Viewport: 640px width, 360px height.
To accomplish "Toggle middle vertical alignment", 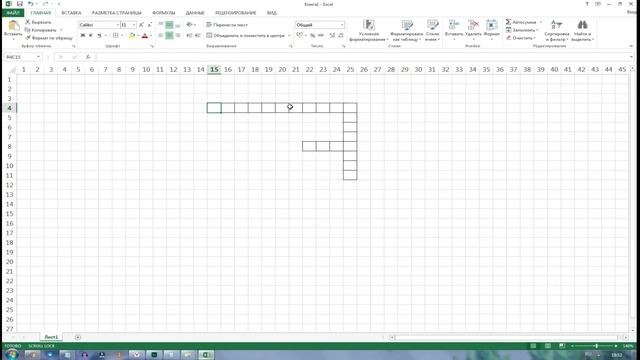I will [x=169, y=25].
